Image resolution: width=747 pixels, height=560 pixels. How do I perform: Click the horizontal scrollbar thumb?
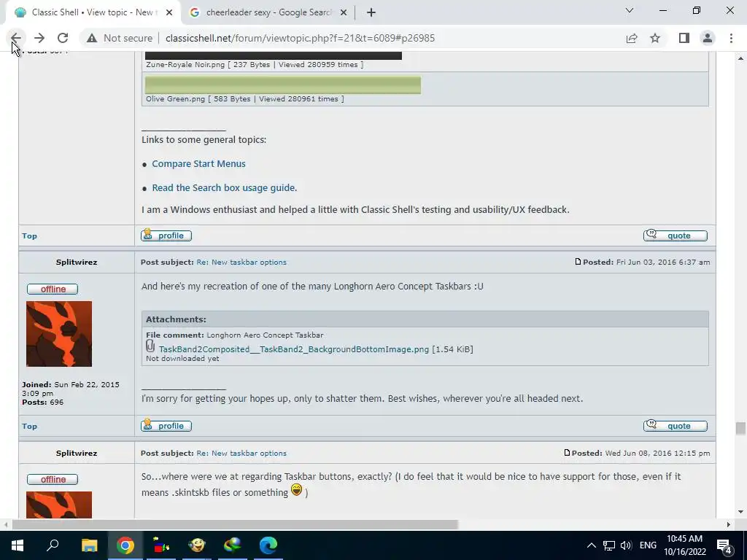235,524
